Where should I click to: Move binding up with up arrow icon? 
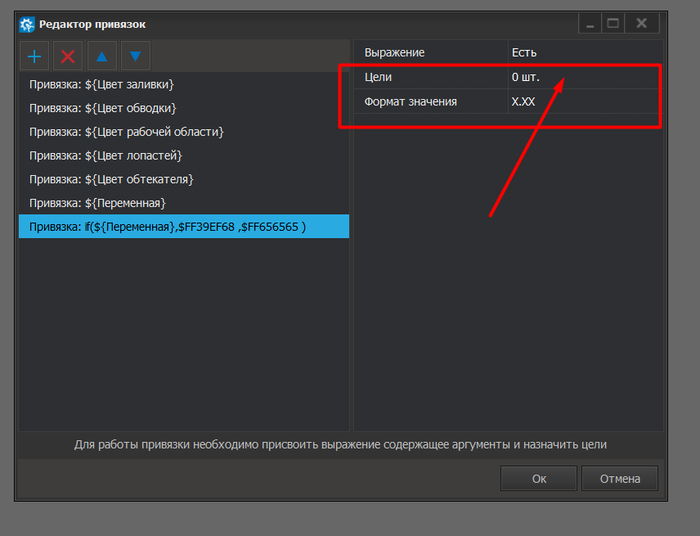click(102, 57)
